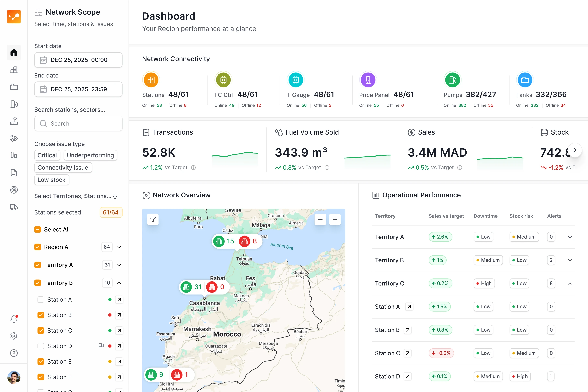The height and width of the screenshot is (392, 588).
Task: Open the delivery truck sidebar icon
Action: [14, 207]
